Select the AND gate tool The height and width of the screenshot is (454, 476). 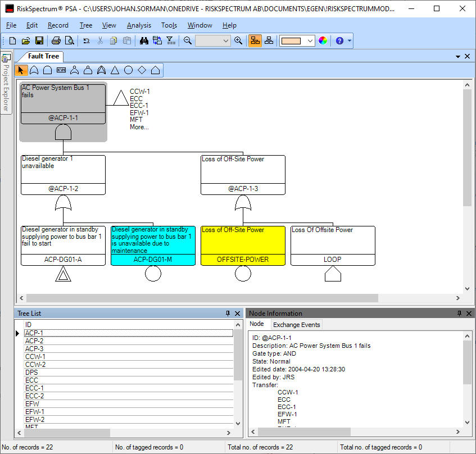click(48, 70)
